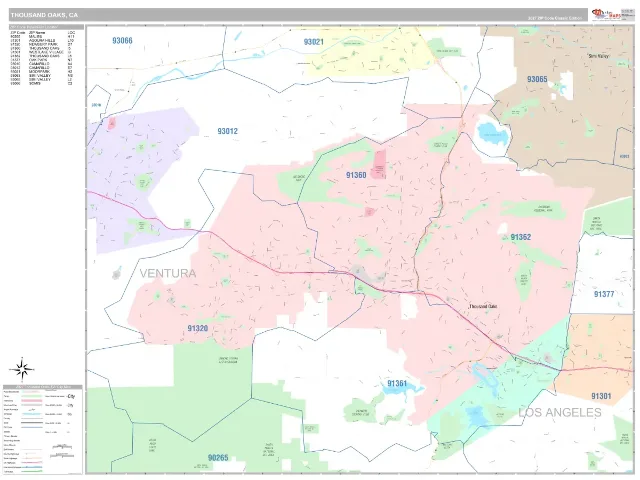Select the 90265 ZIP code label

point(218,458)
